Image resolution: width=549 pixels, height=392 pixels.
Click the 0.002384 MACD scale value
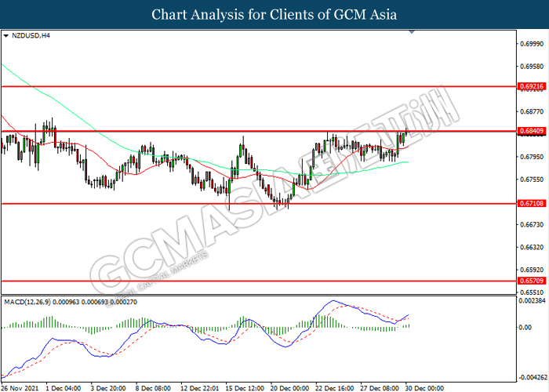[533, 300]
